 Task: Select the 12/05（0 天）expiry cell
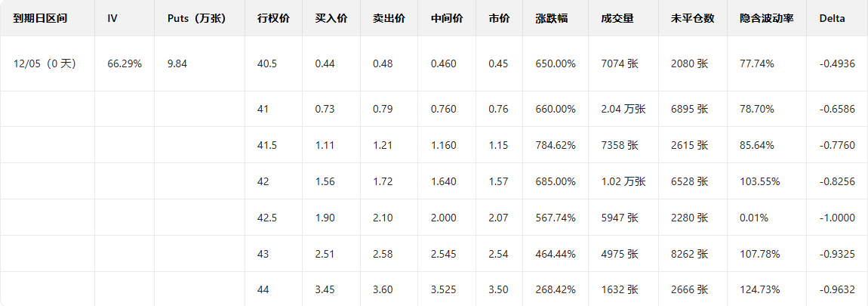pos(45,64)
